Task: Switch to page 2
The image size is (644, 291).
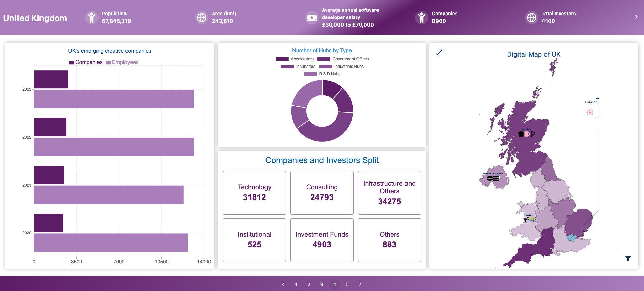Action: coord(309,284)
